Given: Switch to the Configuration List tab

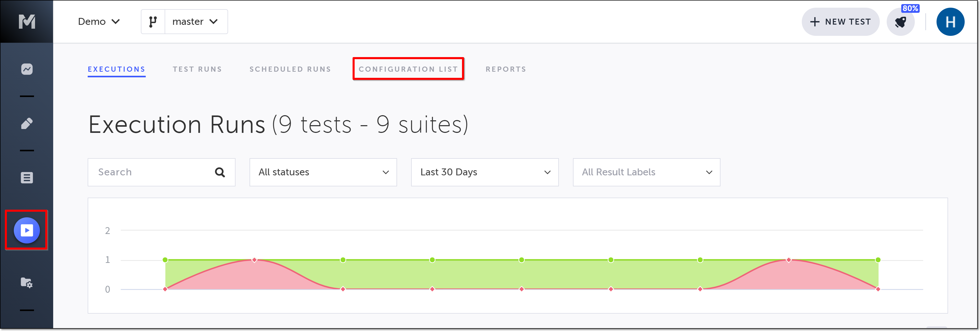Looking at the screenshot, I should [x=408, y=69].
